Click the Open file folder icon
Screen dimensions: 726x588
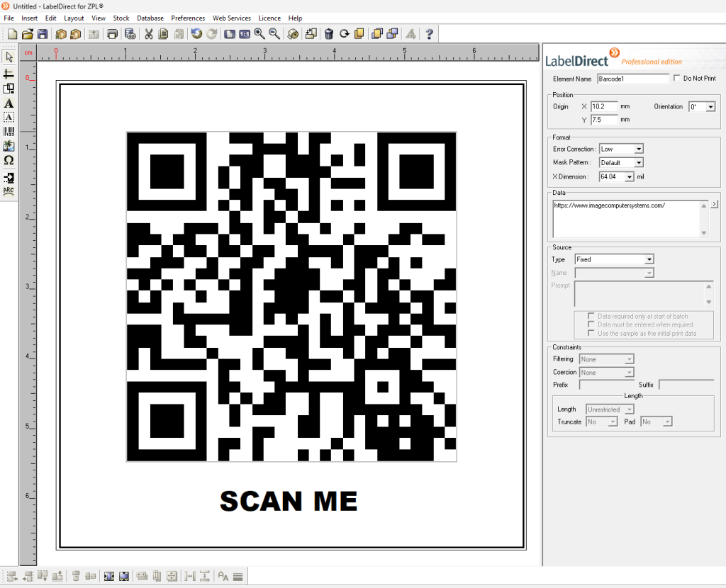(28, 34)
